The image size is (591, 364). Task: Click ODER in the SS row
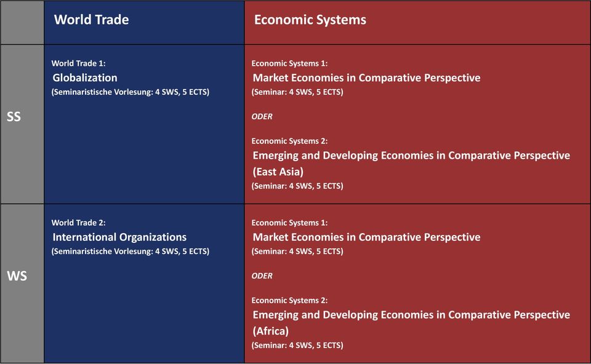pyautogui.click(x=262, y=116)
